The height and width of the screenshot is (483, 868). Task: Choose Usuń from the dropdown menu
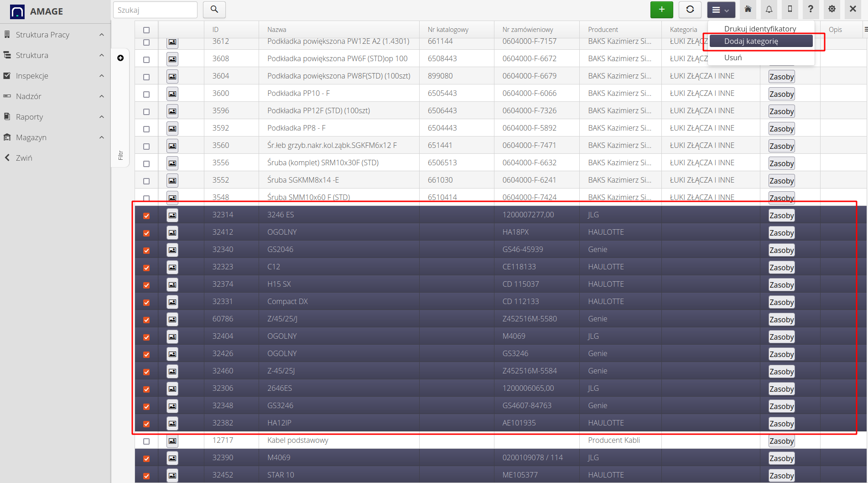[733, 58]
